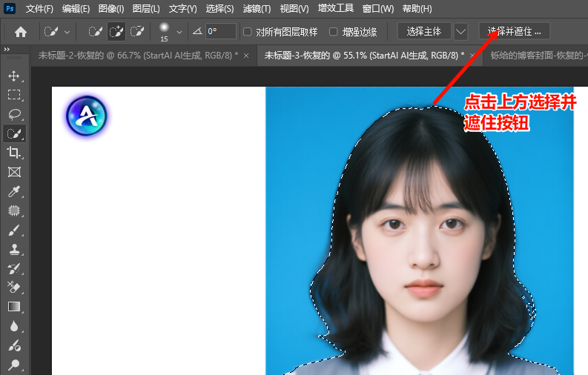Select the Spot Healing Brush tool
This screenshot has width=588, height=375.
coord(14,210)
